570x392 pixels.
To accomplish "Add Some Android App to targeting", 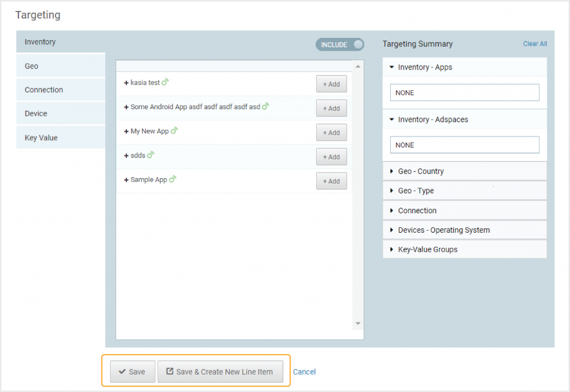I will pyautogui.click(x=331, y=109).
